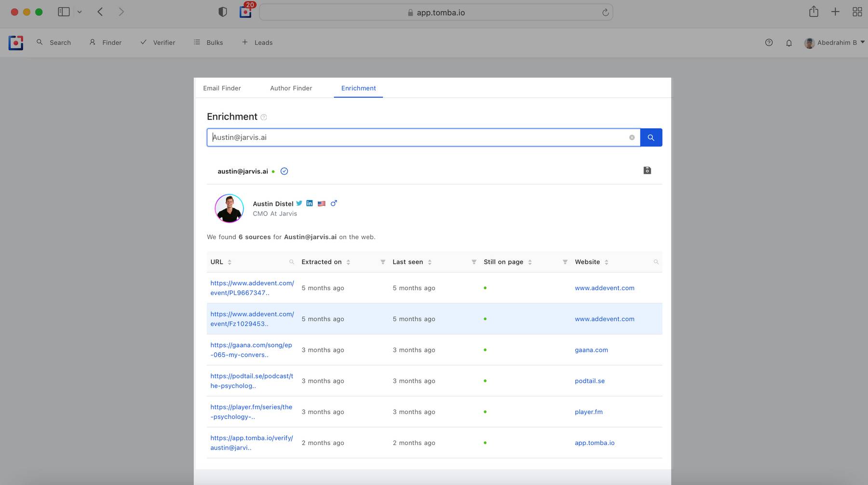
Task: Click the app.tomba.io website link
Action: pyautogui.click(x=595, y=443)
